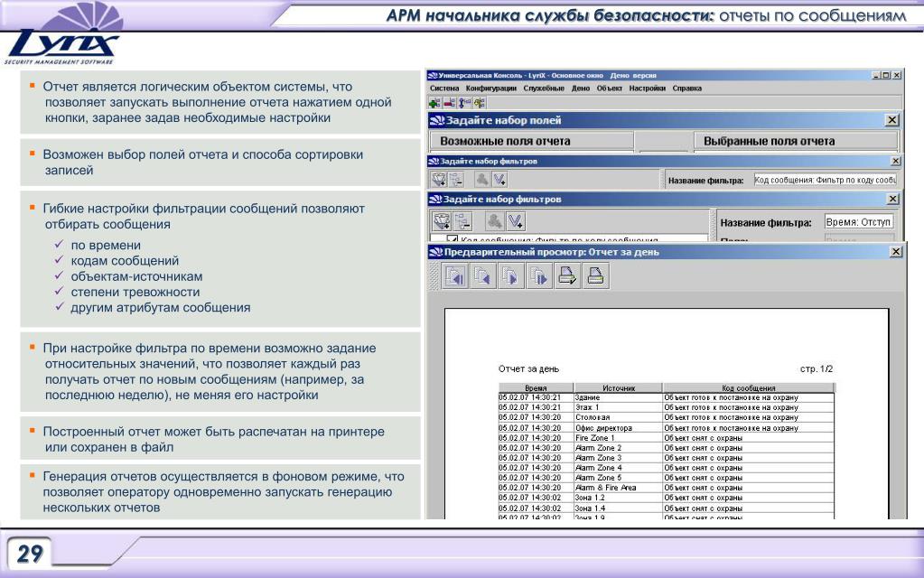This screenshot has width=924, height=578.
Task: Click the red minus icon in main toolbar
Action: [x=449, y=103]
